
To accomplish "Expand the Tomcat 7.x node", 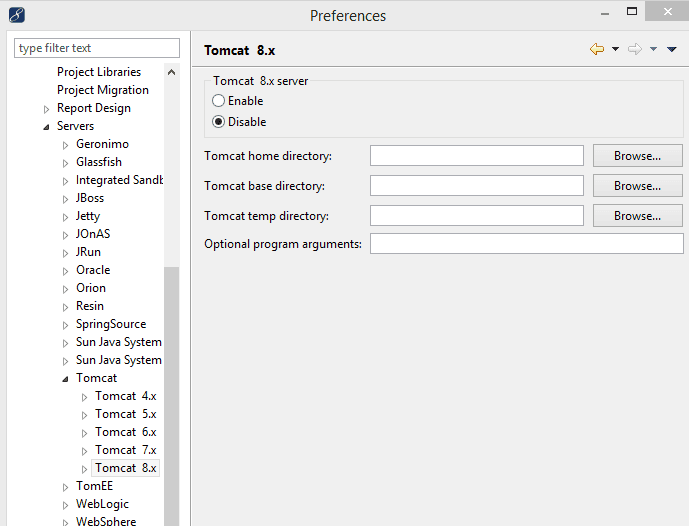I will click(x=85, y=451).
